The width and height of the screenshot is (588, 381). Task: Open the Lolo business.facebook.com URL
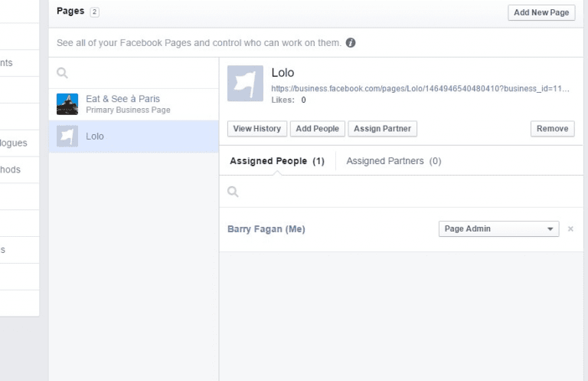point(420,89)
